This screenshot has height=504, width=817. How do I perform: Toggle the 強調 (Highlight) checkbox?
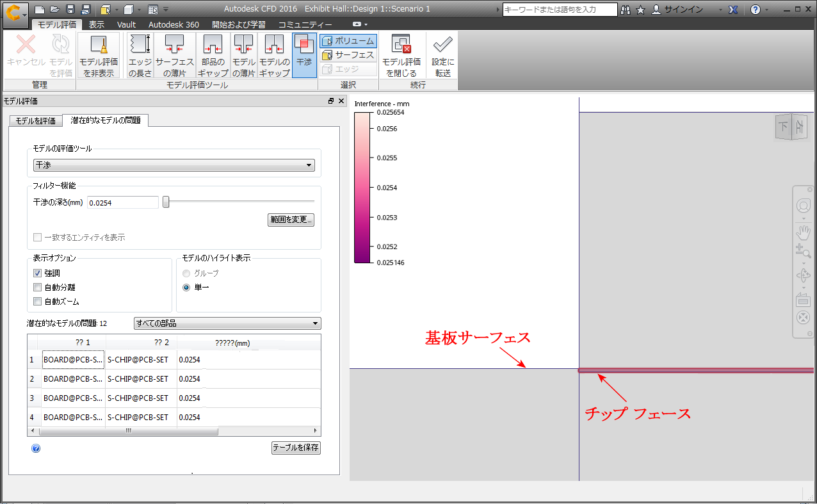pyautogui.click(x=38, y=273)
